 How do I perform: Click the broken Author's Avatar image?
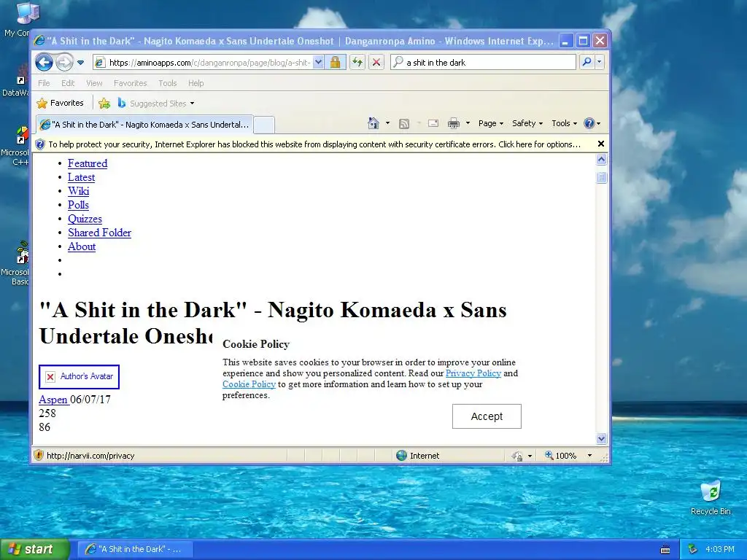point(79,377)
